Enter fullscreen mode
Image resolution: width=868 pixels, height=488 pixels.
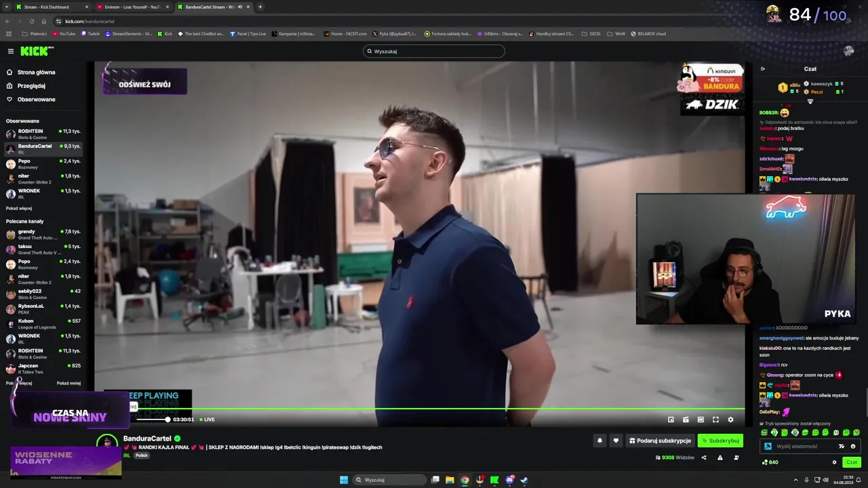point(715,420)
